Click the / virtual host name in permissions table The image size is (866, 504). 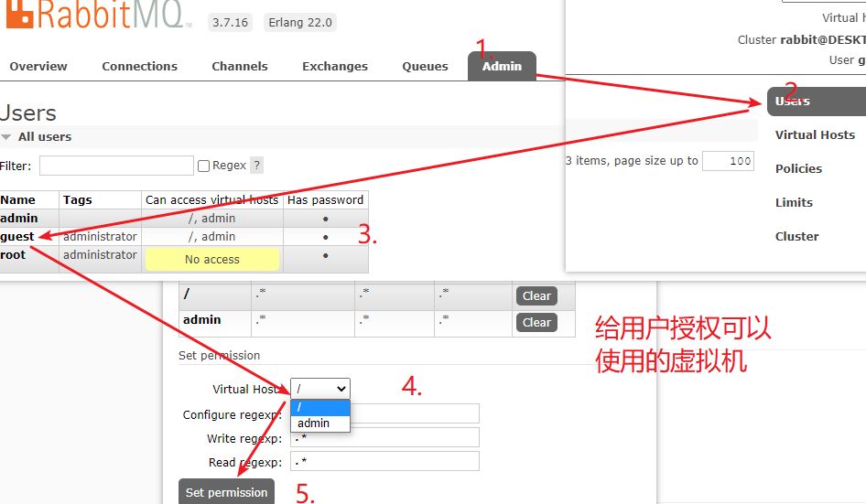coord(187,294)
